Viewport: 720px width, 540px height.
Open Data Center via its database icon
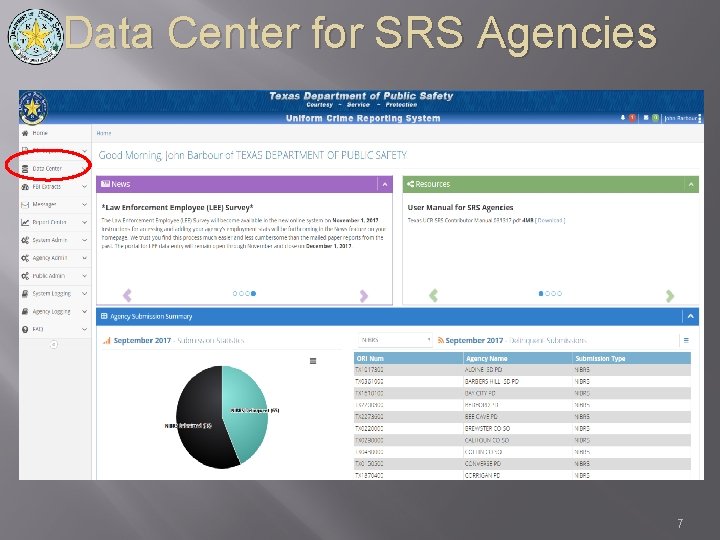coord(25,169)
